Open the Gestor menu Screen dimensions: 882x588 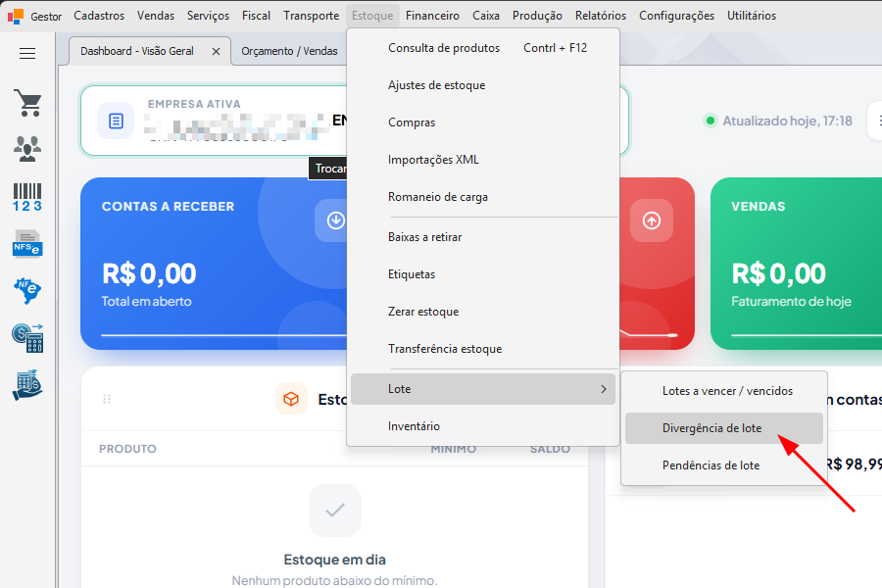[46, 17]
